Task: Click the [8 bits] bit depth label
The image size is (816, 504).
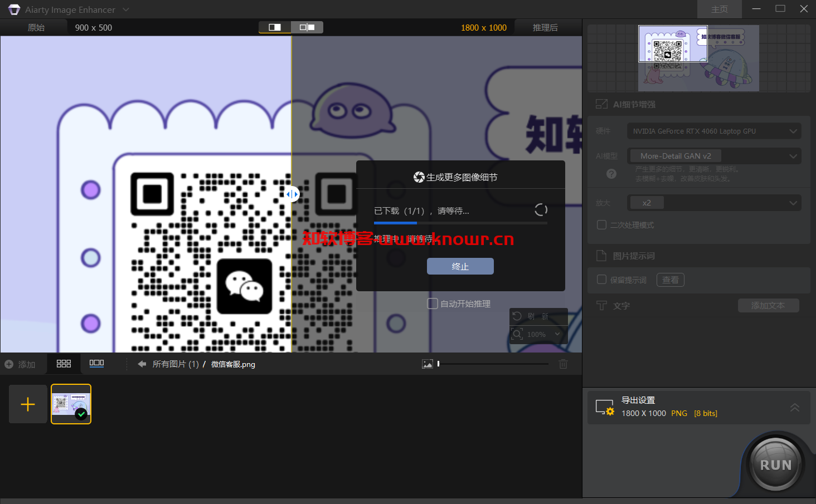Action: click(706, 413)
